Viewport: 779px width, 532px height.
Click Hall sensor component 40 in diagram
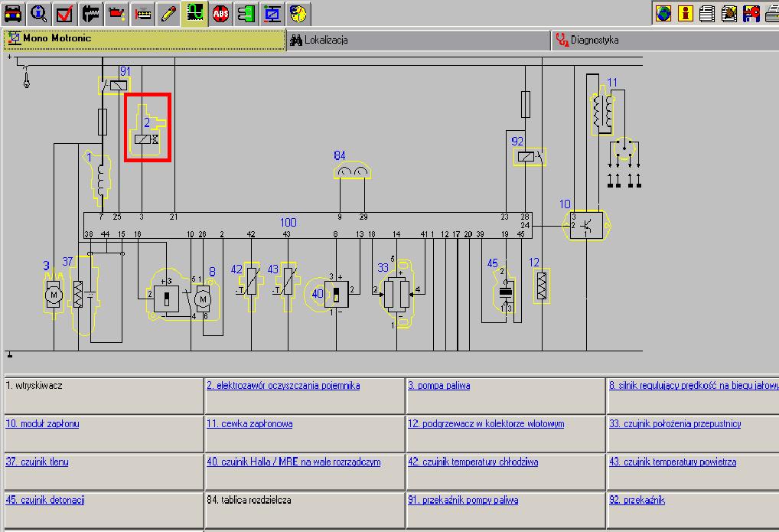pos(328,294)
